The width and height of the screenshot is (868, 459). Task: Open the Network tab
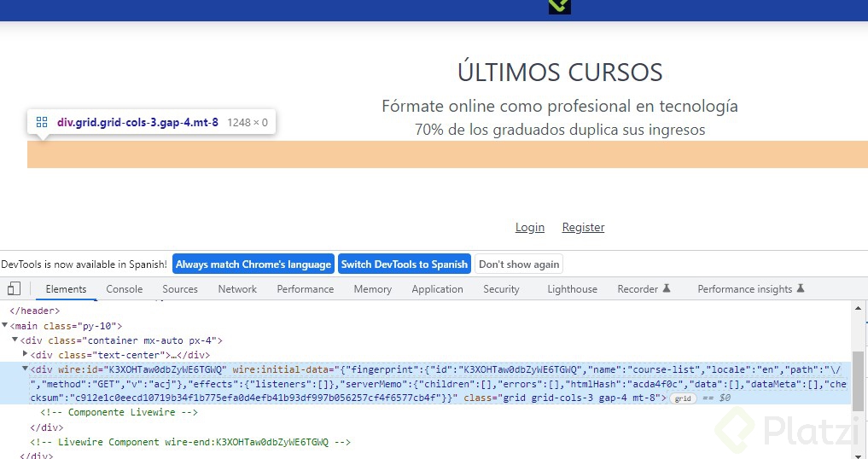(237, 289)
